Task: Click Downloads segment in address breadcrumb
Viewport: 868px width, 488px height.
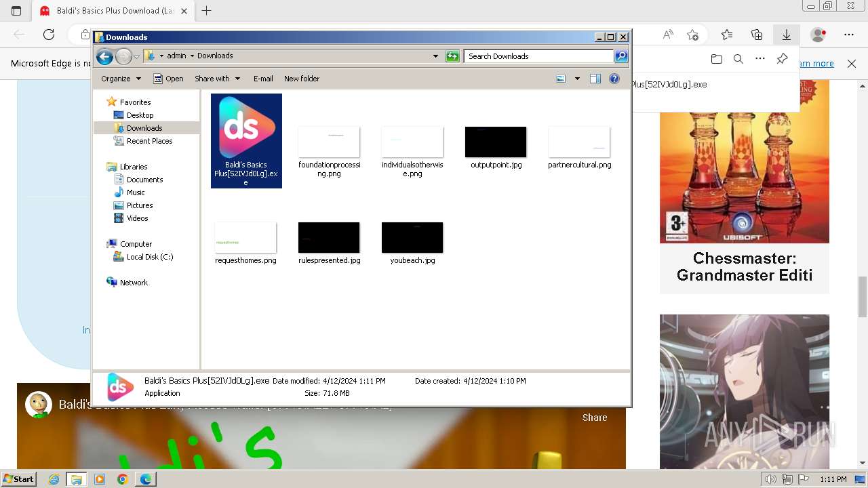Action: click(x=215, y=56)
